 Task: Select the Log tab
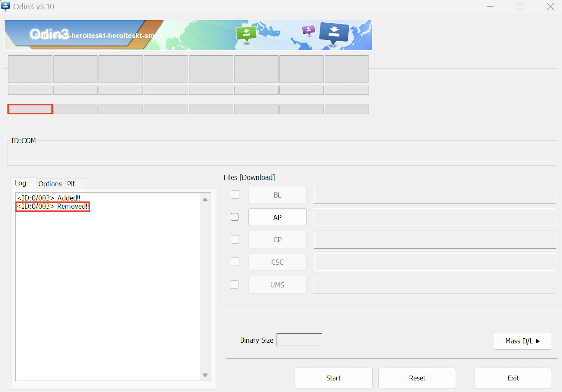coord(21,183)
